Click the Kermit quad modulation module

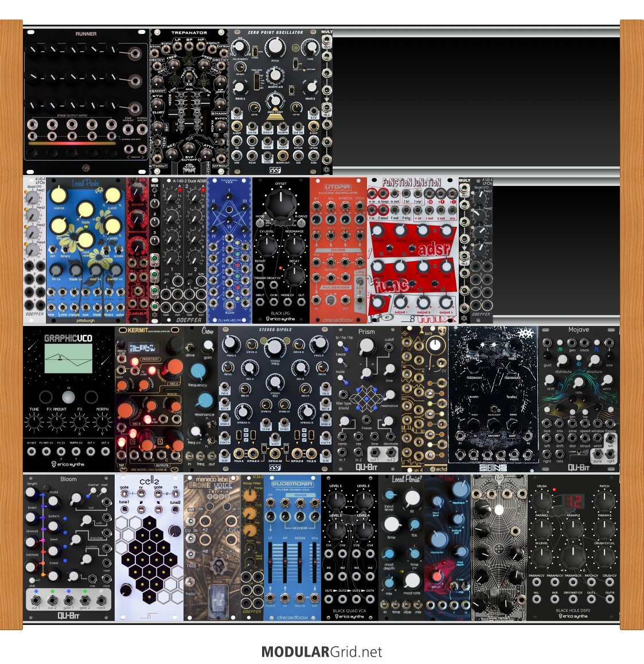[x=149, y=399]
